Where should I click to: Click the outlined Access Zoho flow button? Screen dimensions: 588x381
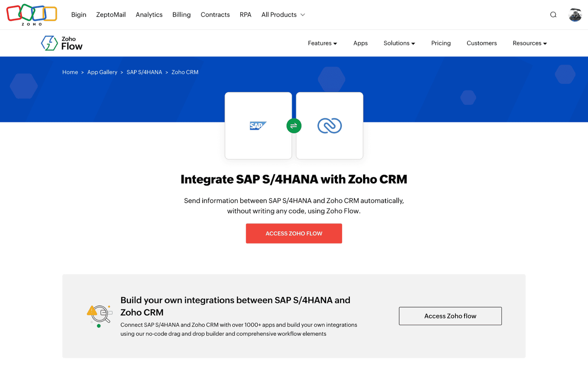tap(450, 316)
